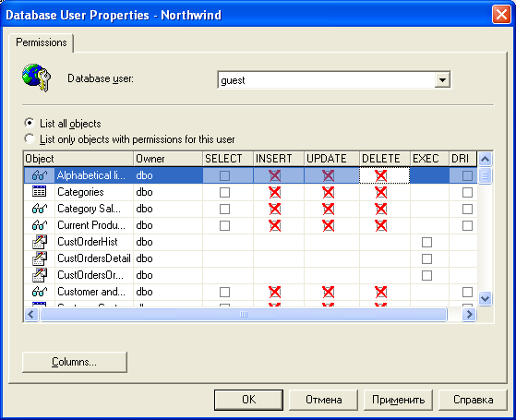Confirm with the OK button

pos(248,400)
